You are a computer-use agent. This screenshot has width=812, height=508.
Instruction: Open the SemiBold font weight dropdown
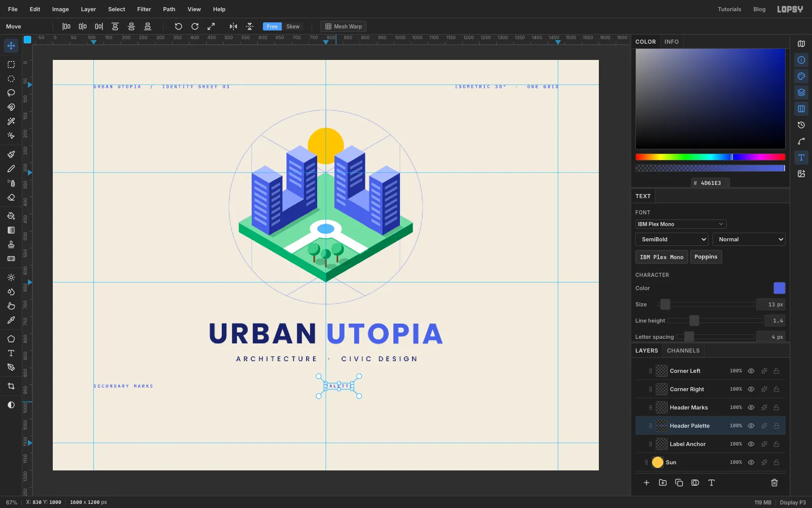[672, 239]
